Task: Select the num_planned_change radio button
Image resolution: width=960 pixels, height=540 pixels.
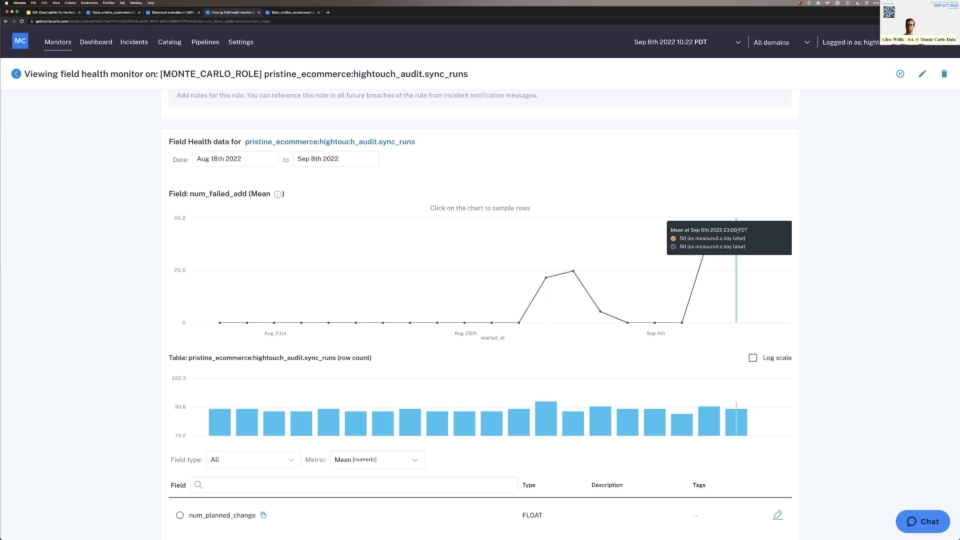Action: point(179,515)
